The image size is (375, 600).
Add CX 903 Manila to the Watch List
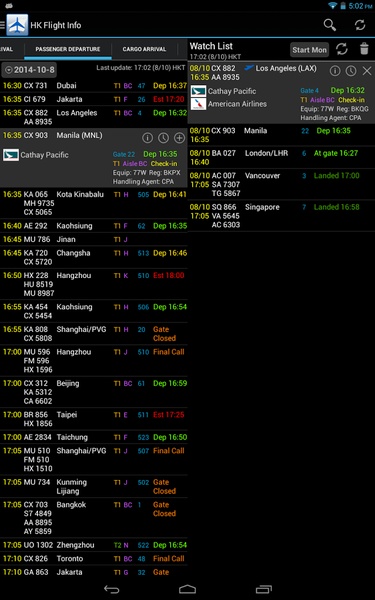tap(179, 138)
